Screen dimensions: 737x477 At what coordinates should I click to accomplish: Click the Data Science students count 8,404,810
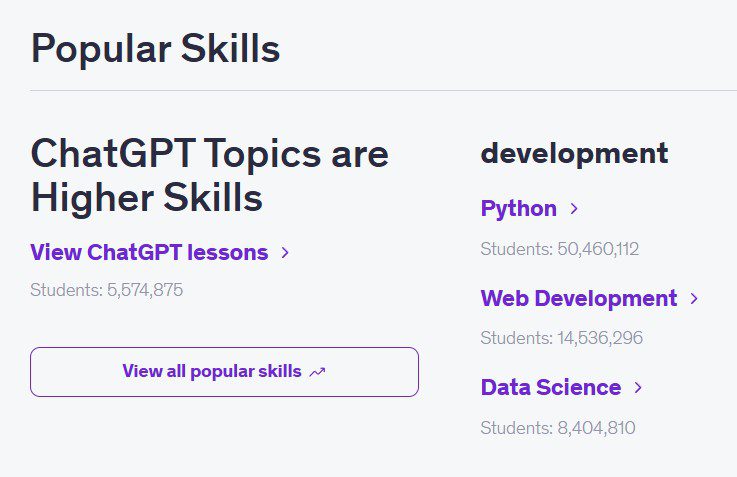pos(557,428)
